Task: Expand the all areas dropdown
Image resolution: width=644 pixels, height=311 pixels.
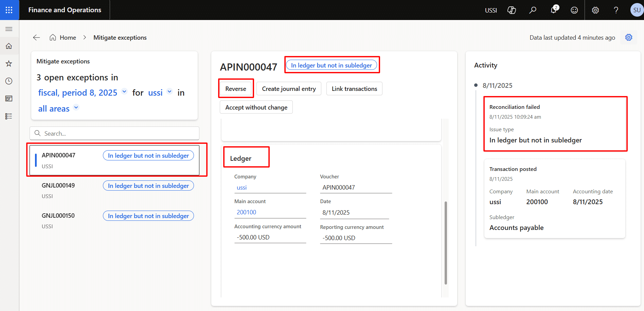Action: (76, 108)
